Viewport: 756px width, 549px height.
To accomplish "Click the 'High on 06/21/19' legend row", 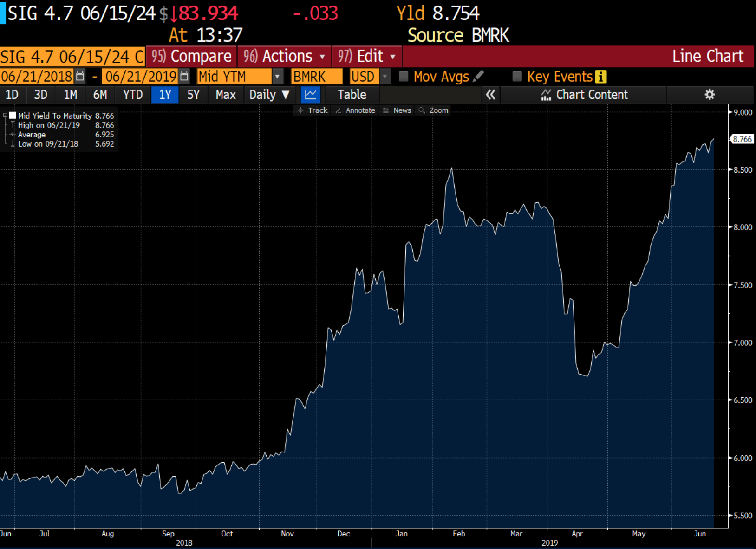I will click(x=65, y=125).
